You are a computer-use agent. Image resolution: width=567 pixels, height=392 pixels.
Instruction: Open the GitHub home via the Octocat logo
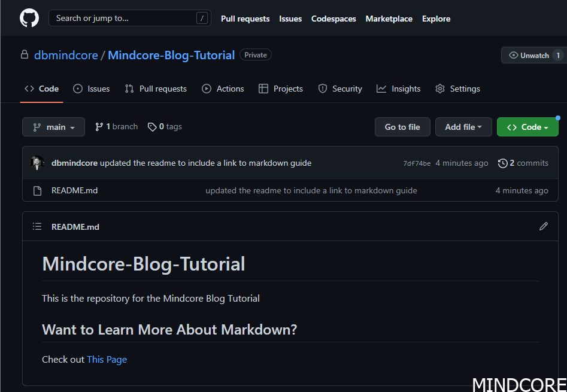pyautogui.click(x=28, y=17)
